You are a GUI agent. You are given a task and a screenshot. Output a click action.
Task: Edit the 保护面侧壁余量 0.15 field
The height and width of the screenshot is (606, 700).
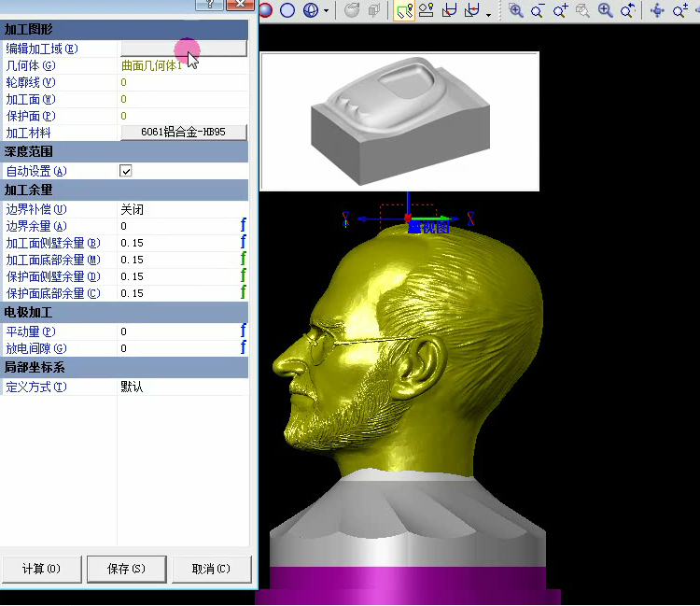coord(177,277)
